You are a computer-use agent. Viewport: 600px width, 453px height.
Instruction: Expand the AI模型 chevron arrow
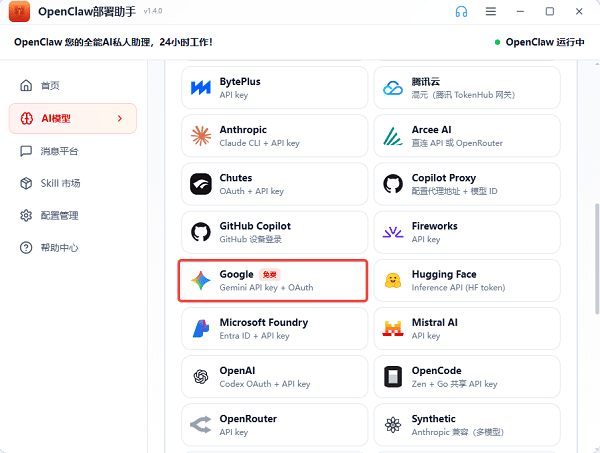tap(120, 118)
